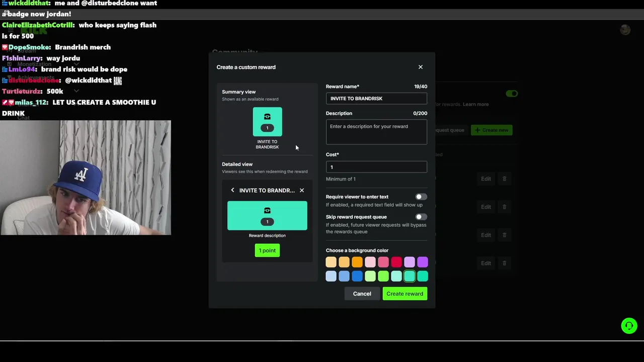Pick the pale lime green background color
The height and width of the screenshot is (362, 644).
pyautogui.click(x=370, y=276)
